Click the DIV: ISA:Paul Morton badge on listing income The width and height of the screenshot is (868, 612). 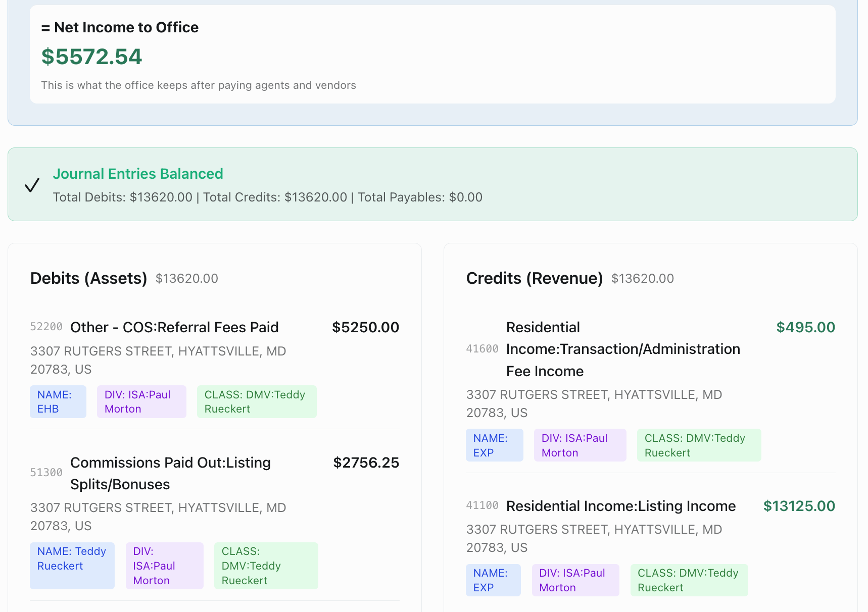pyautogui.click(x=575, y=580)
